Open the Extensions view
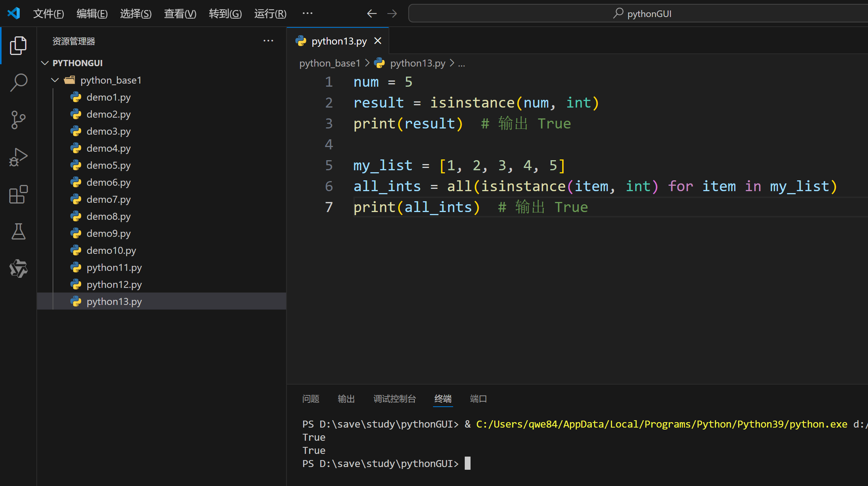This screenshot has height=486, width=868. [18, 195]
